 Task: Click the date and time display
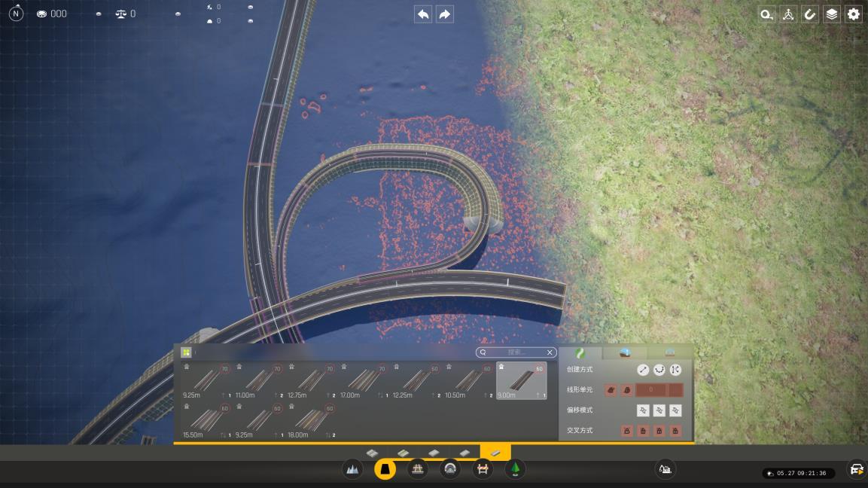click(x=798, y=473)
